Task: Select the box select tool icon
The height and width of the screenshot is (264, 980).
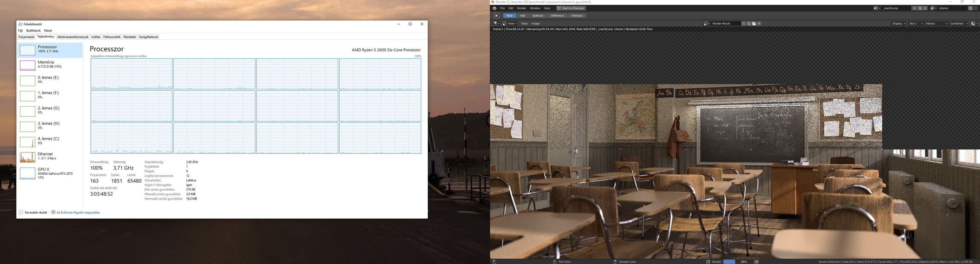Action: pos(497,16)
